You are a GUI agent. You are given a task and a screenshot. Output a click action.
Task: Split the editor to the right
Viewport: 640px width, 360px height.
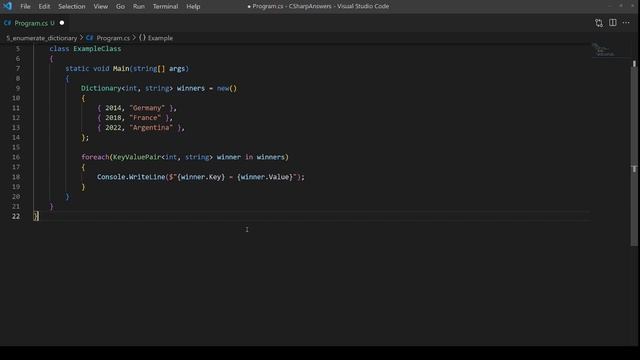coord(613,22)
